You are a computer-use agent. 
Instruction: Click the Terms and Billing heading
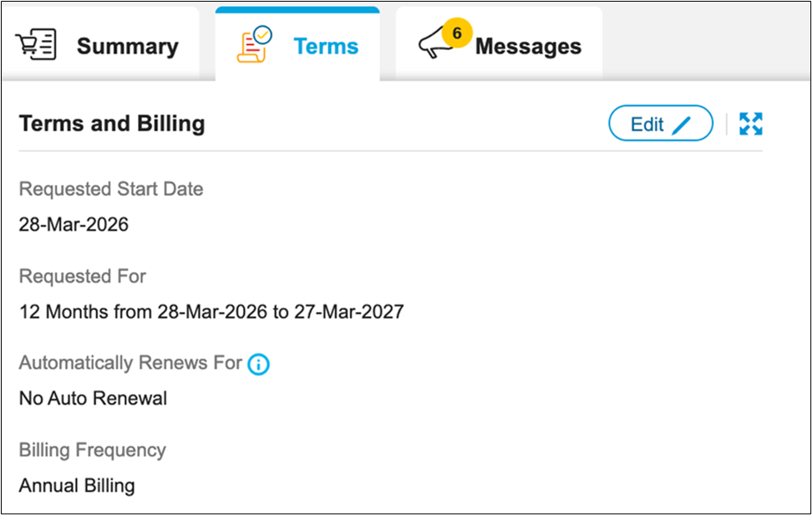112,123
